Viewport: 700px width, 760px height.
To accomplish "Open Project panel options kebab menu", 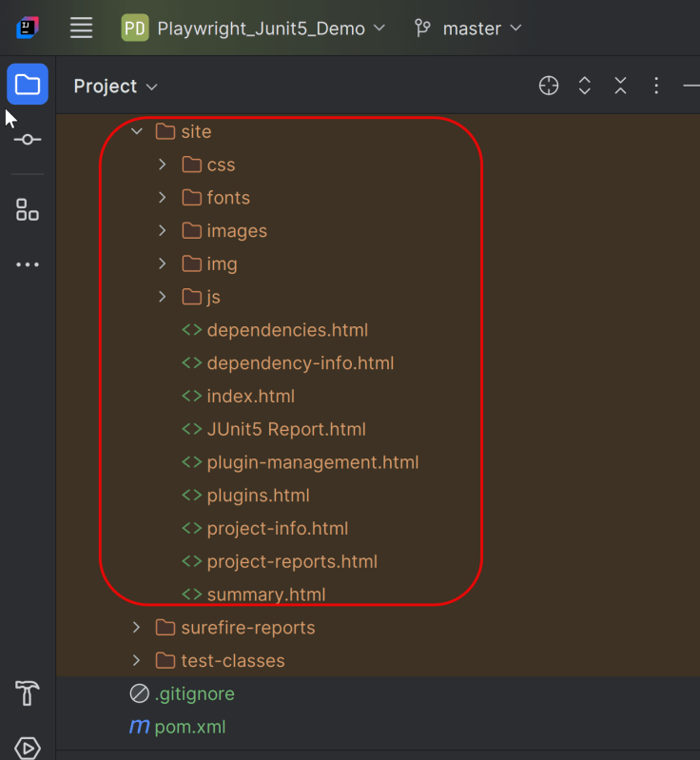I will (656, 86).
